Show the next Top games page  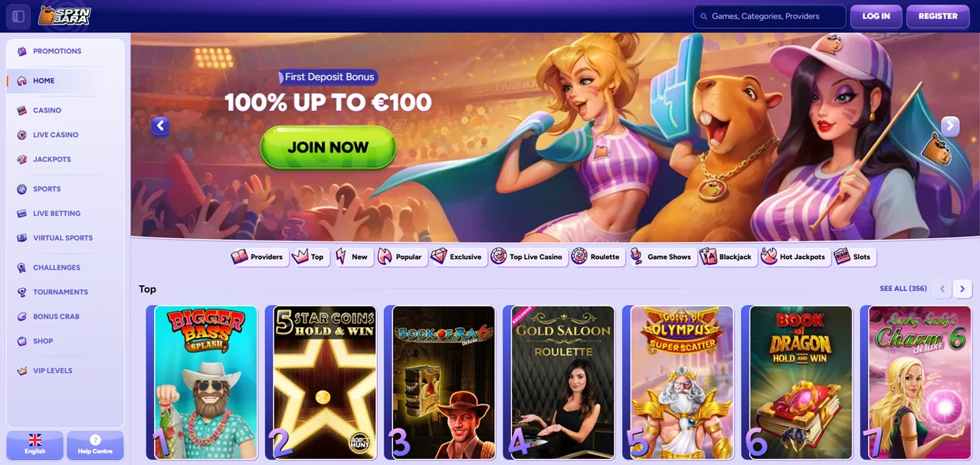pos(963,289)
